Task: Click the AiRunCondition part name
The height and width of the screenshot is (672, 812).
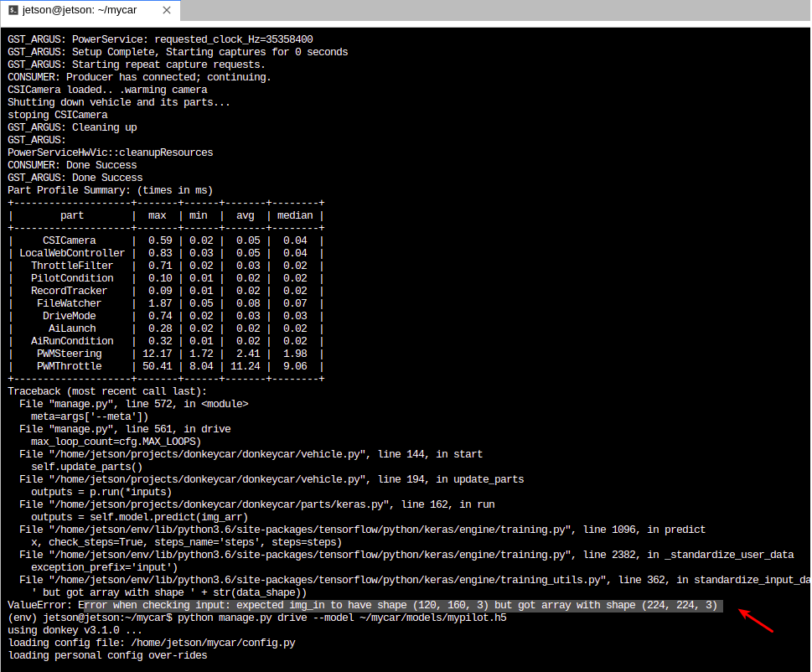Action: 72,341
